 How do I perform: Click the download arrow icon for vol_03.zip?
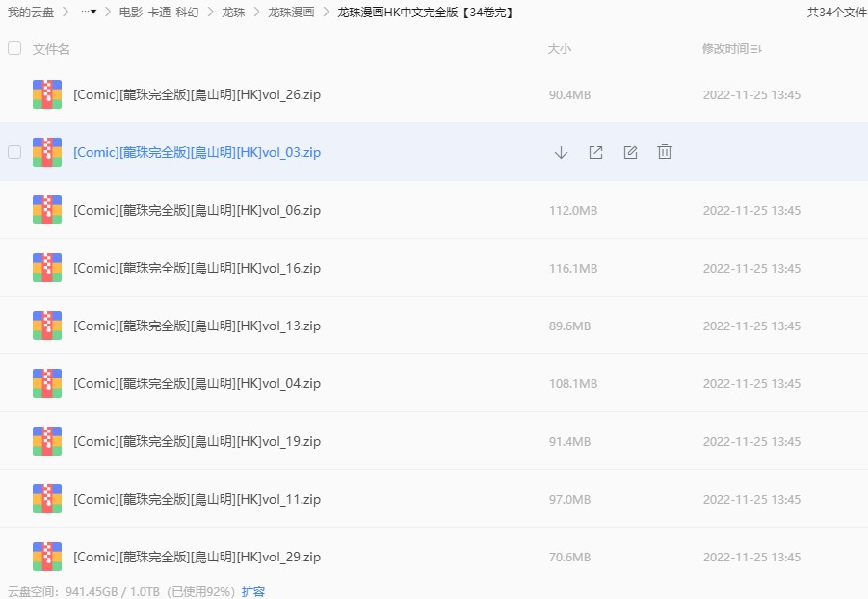561,152
